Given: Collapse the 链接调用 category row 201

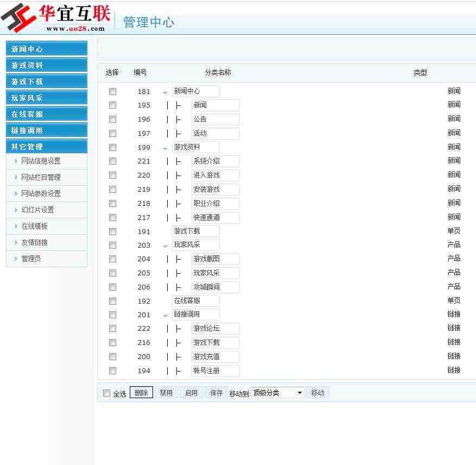Looking at the screenshot, I should coord(165,316).
